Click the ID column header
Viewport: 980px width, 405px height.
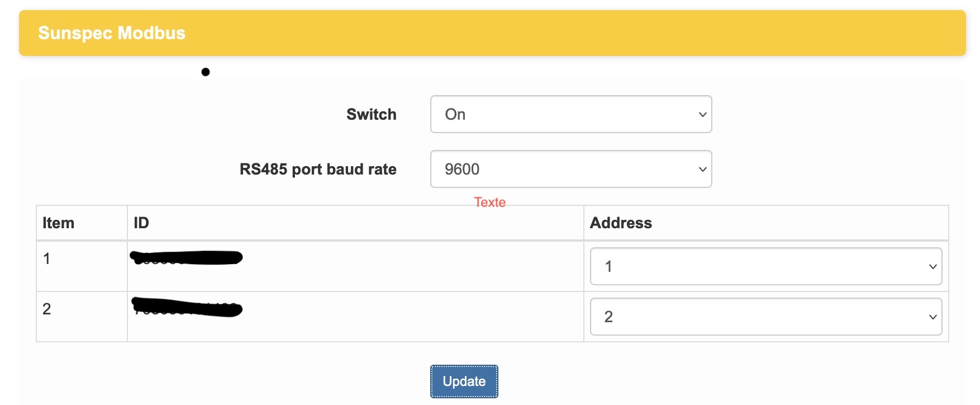coord(141,223)
